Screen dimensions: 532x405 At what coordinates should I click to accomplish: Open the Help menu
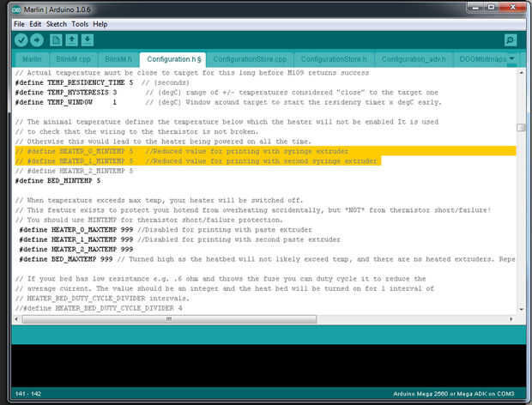tap(100, 24)
